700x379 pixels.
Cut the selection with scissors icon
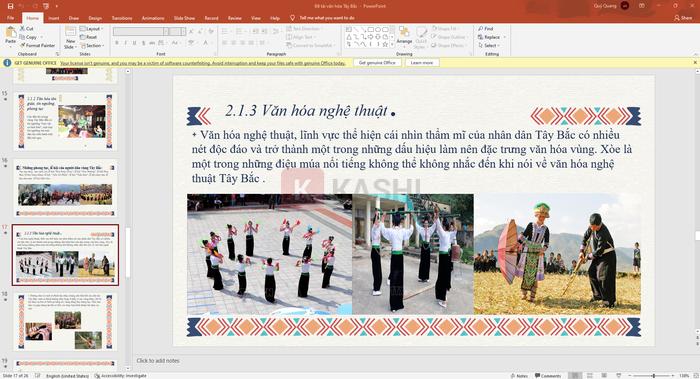coord(26,29)
